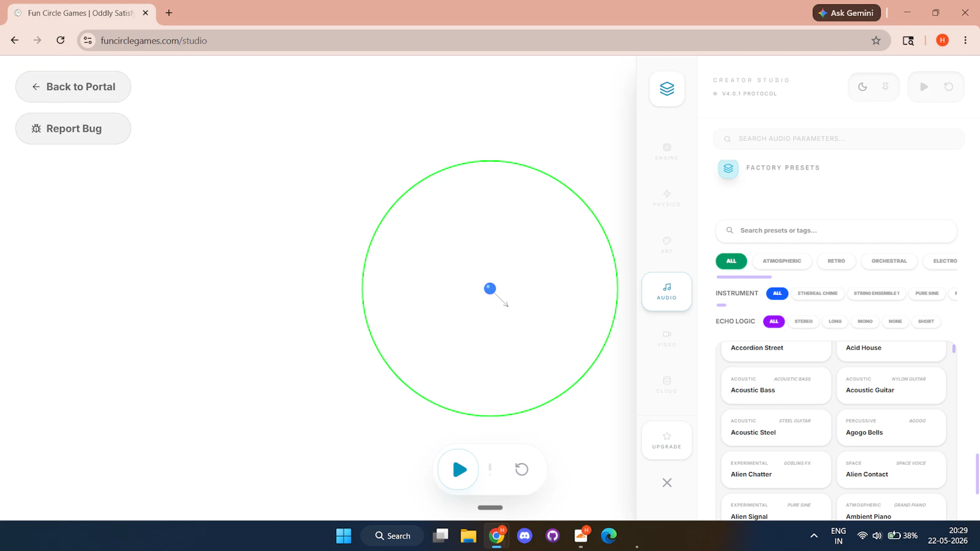Screen dimensions: 980x551
Task: Filter presets by Retro category
Action: click(836, 261)
